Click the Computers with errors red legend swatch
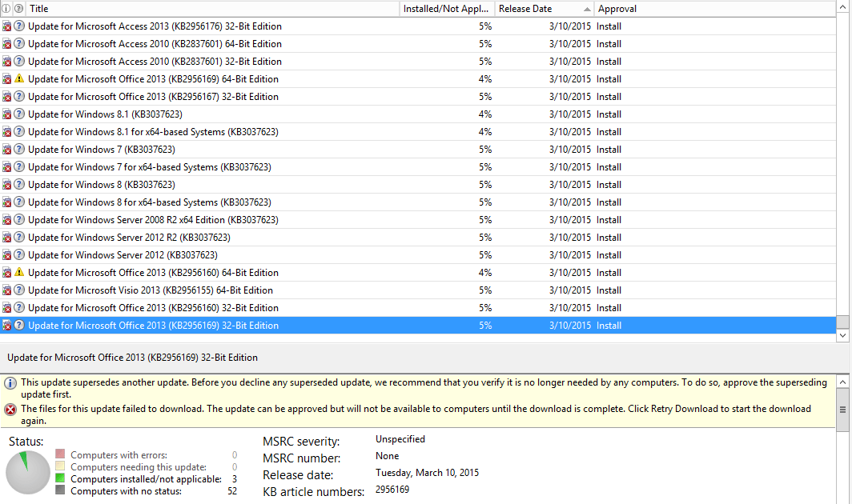 tap(60, 454)
